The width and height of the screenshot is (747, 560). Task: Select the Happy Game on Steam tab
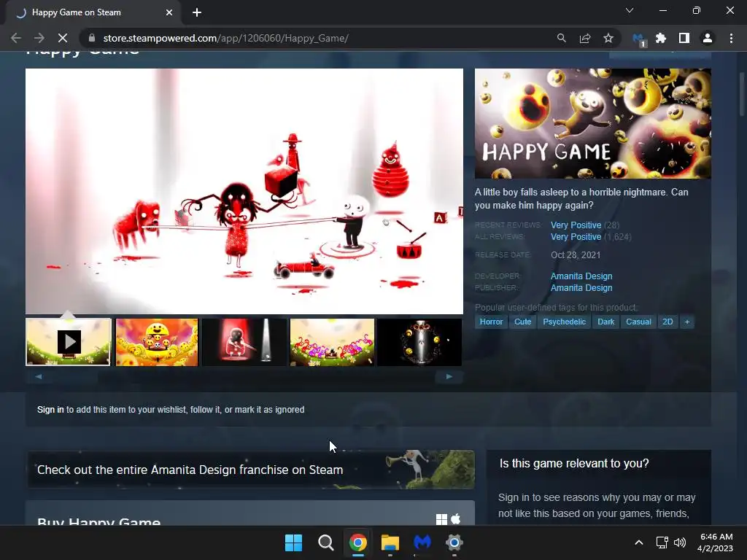coord(93,12)
